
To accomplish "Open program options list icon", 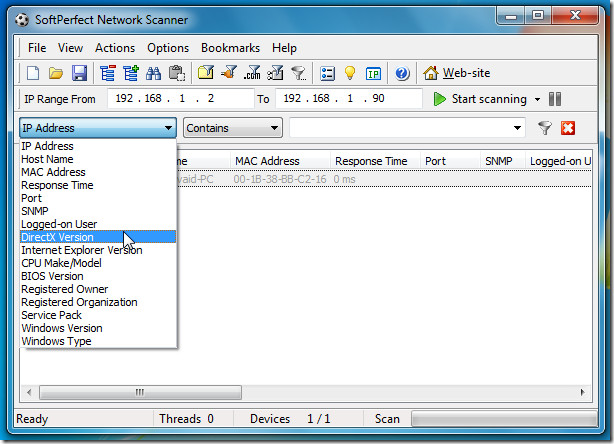I will coord(327,73).
